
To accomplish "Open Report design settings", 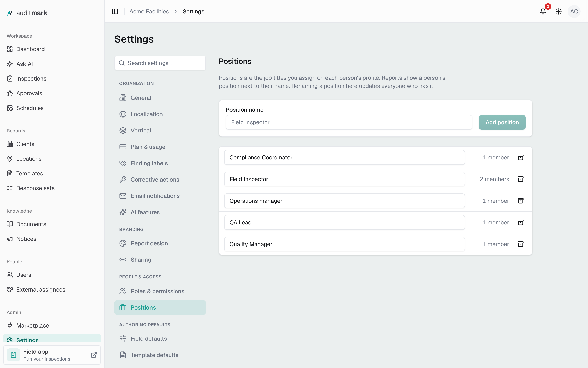I will [160, 243].
